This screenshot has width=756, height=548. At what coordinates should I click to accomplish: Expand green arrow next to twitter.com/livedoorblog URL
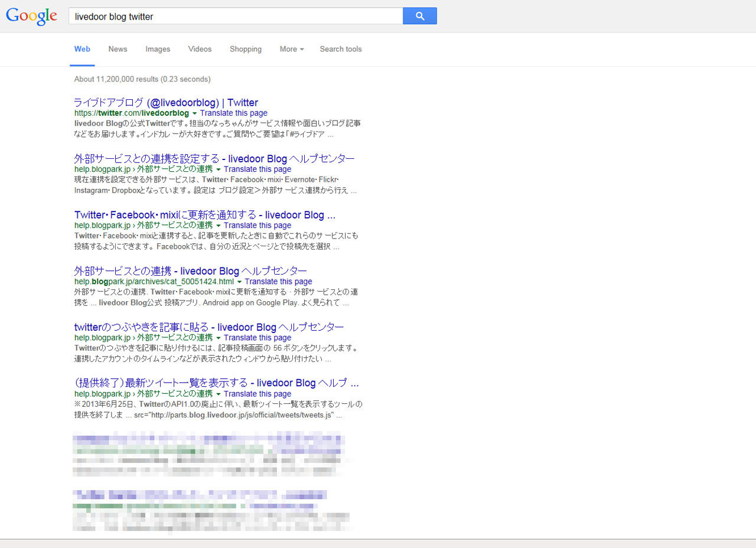click(194, 113)
